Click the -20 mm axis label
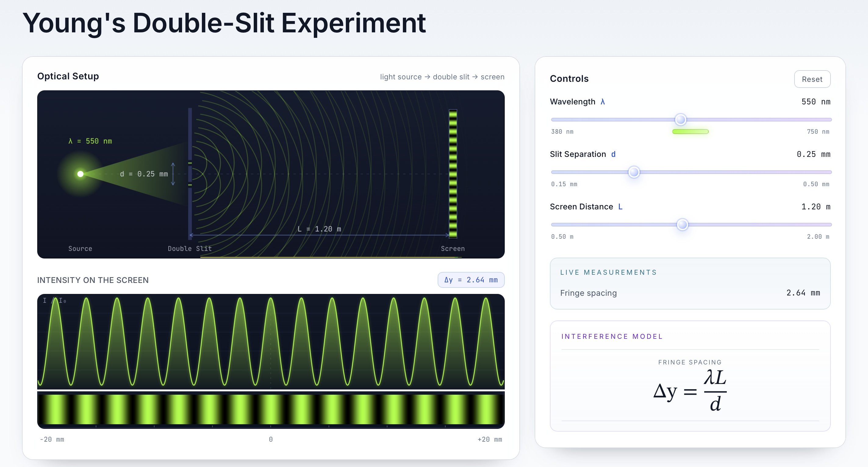Screen dimensions: 868x467 (x=52, y=439)
